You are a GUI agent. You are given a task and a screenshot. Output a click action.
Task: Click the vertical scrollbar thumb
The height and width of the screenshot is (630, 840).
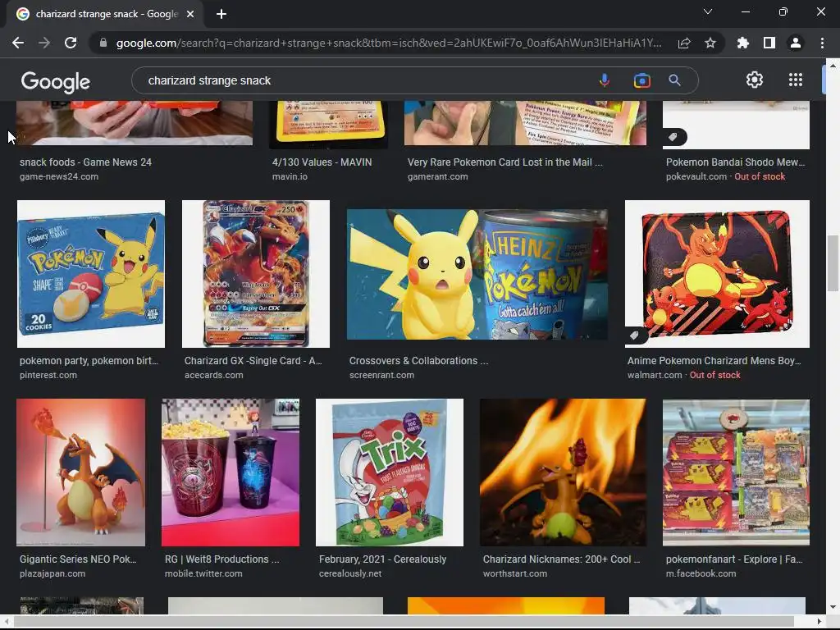pos(832,262)
